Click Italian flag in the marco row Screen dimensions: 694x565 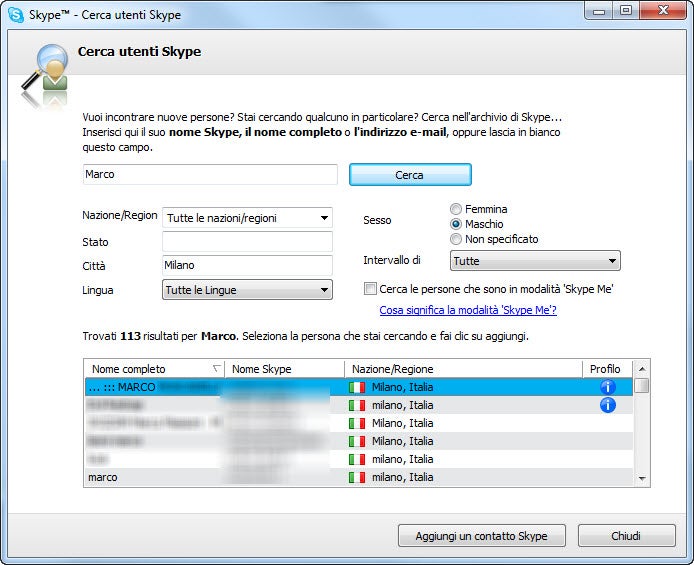(x=357, y=477)
